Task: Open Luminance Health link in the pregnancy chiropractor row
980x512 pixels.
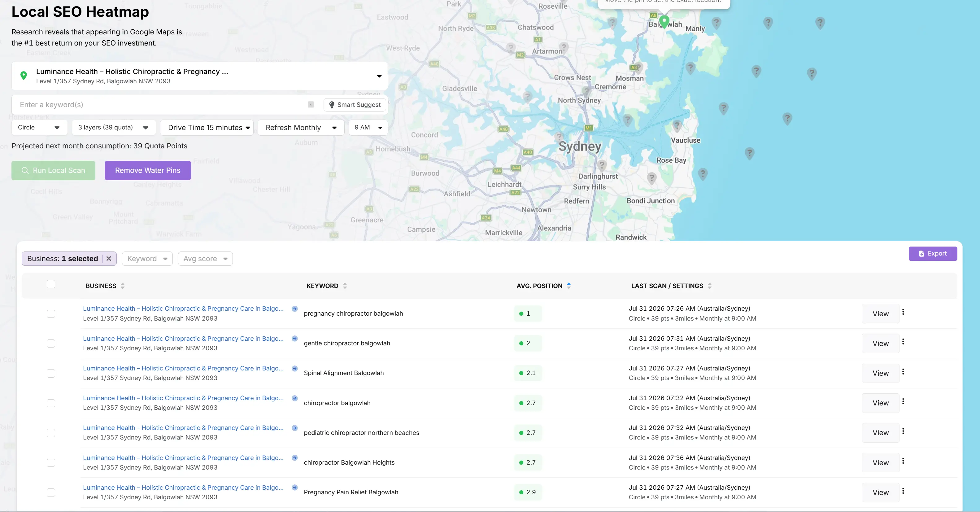Action: (x=183, y=309)
